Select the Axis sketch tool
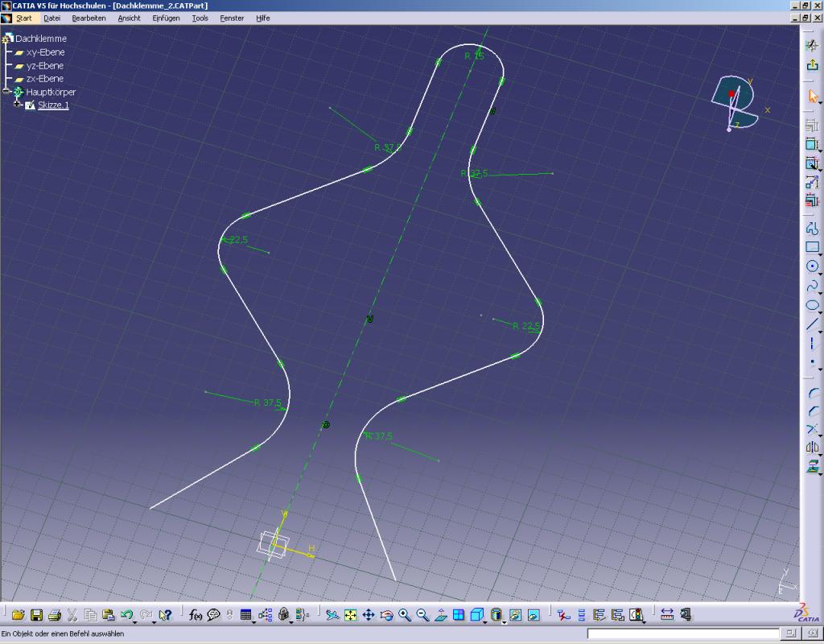824x644 pixels. tap(812, 343)
